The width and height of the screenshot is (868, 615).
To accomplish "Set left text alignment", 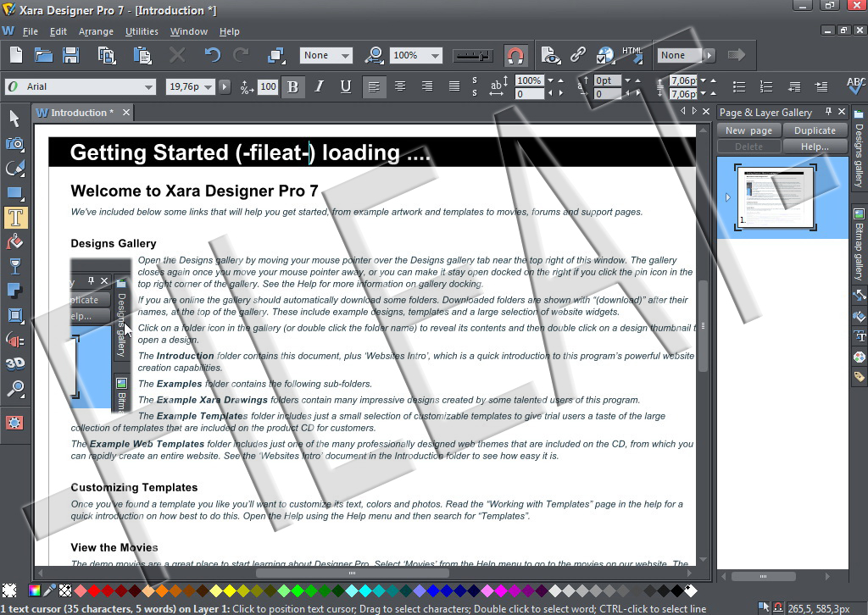I will (374, 87).
